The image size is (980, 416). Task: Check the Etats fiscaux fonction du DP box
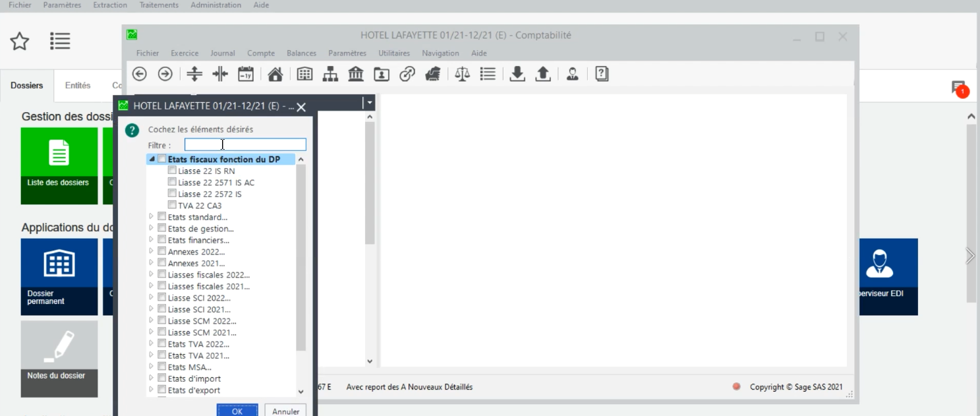click(162, 159)
